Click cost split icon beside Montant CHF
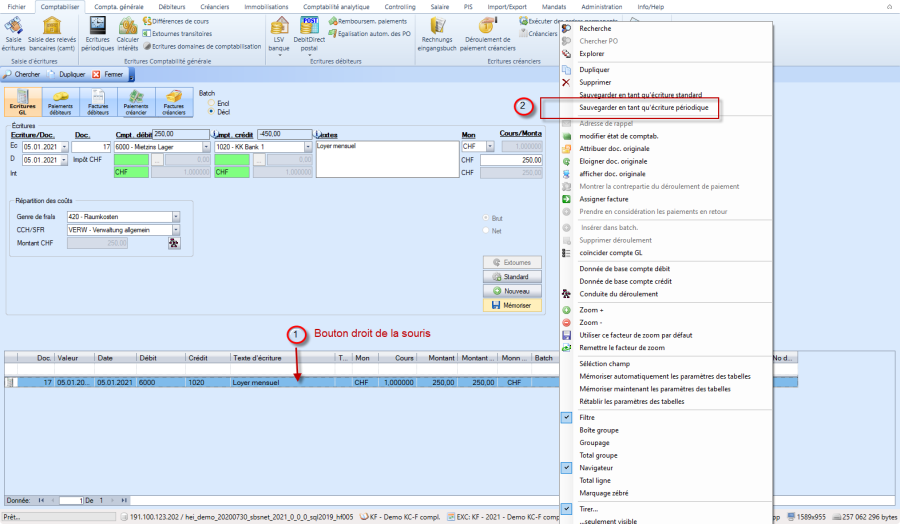 174,243
